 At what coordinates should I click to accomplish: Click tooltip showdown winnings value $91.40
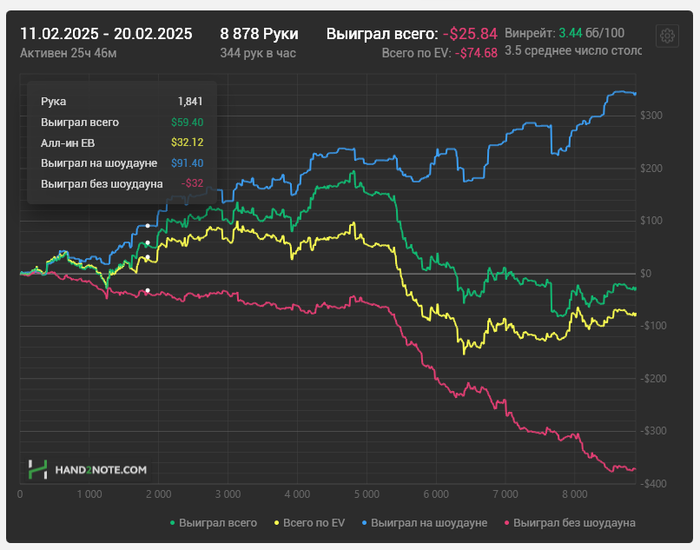tap(187, 163)
